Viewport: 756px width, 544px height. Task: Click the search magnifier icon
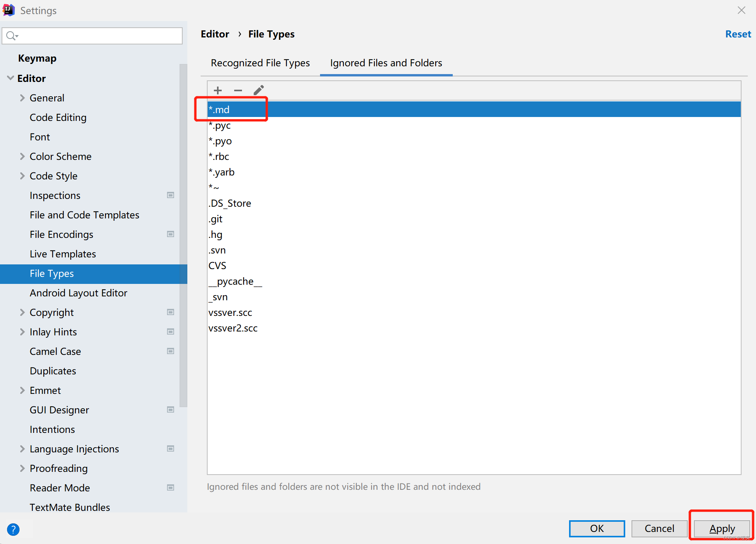pyautogui.click(x=12, y=36)
